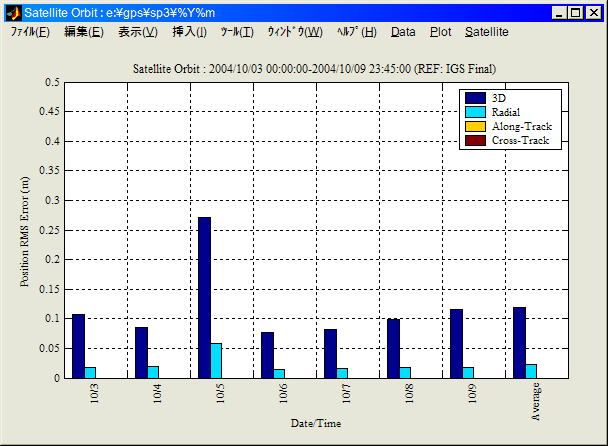Select the dark blue 3D bar above Average
The width and height of the screenshot is (608, 446).
[x=519, y=342]
